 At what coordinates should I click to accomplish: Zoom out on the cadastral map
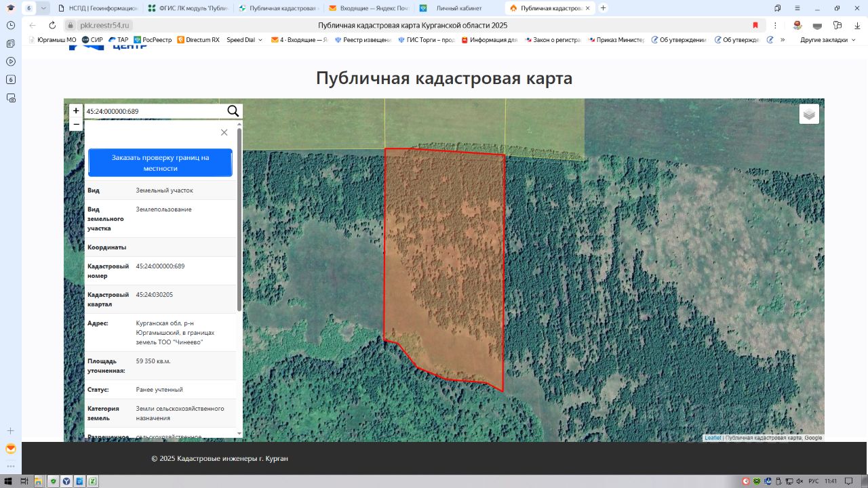tap(76, 124)
